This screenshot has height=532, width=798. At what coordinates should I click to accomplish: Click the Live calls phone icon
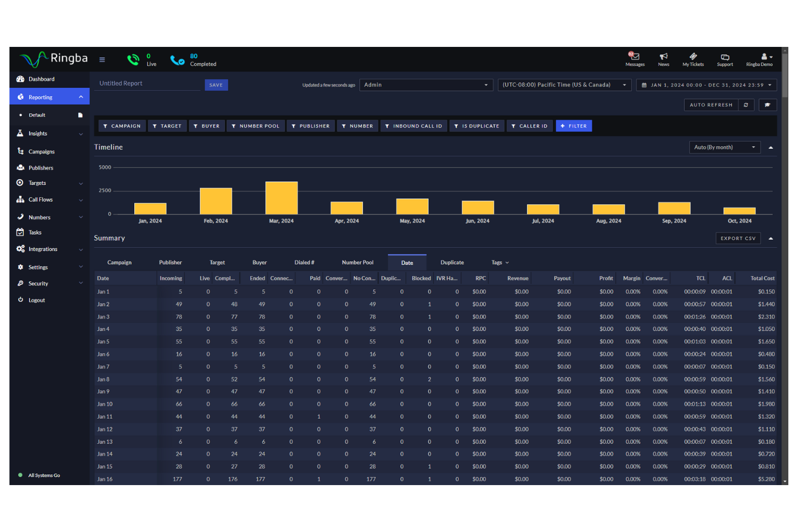point(133,60)
